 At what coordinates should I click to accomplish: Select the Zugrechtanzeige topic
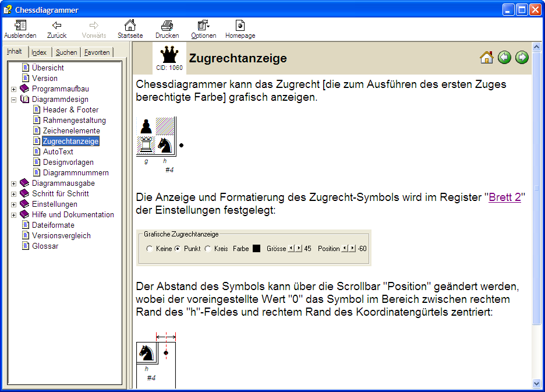point(70,141)
